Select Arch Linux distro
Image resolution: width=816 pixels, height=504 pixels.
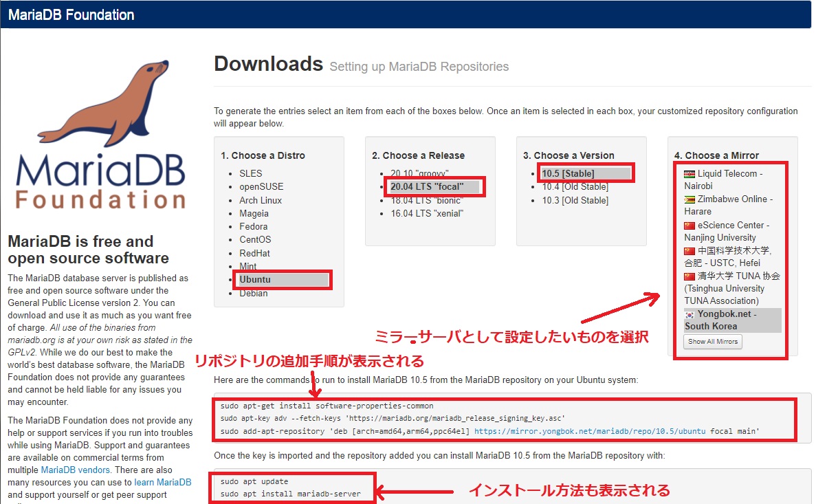coord(261,200)
